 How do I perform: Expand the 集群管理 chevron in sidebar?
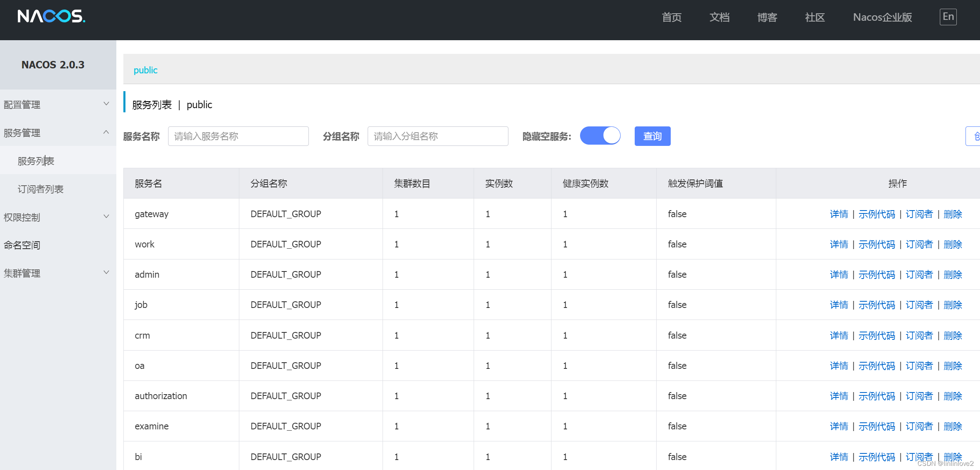coord(106,273)
